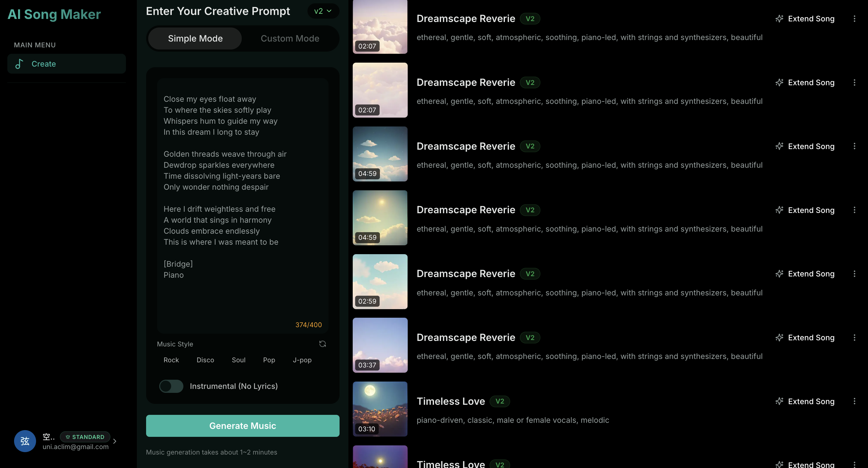This screenshot has height=468, width=868.
Task: Click the 374/400 character counter
Action: [x=308, y=324]
